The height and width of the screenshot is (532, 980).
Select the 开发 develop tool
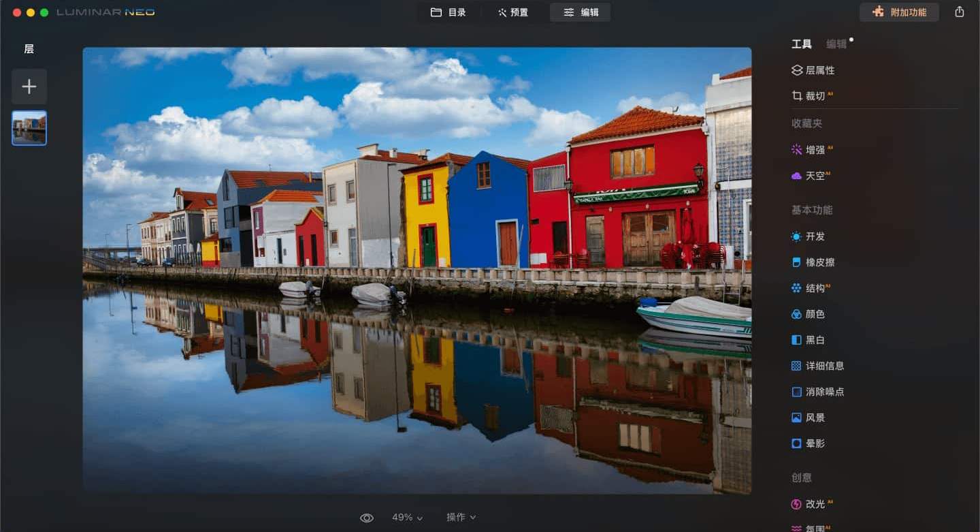coord(814,236)
